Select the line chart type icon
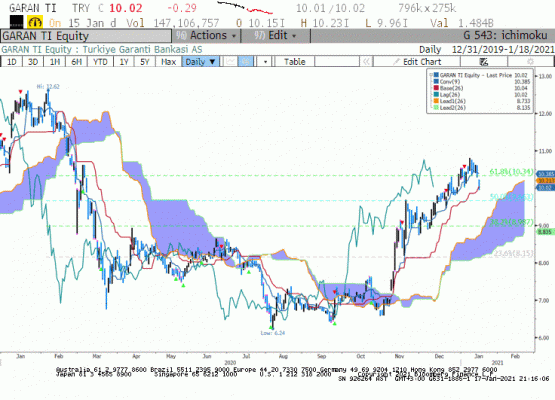Image resolution: width=555 pixels, height=400 pixels. click(230, 62)
